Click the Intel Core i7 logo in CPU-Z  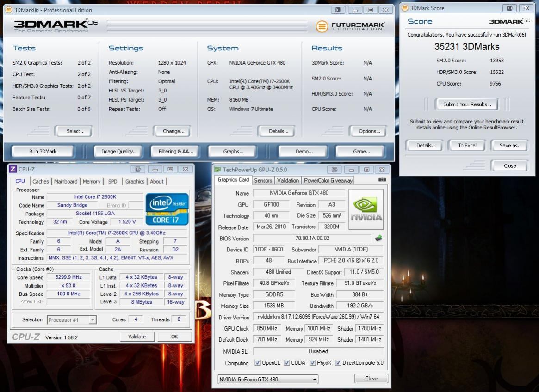tap(167, 209)
